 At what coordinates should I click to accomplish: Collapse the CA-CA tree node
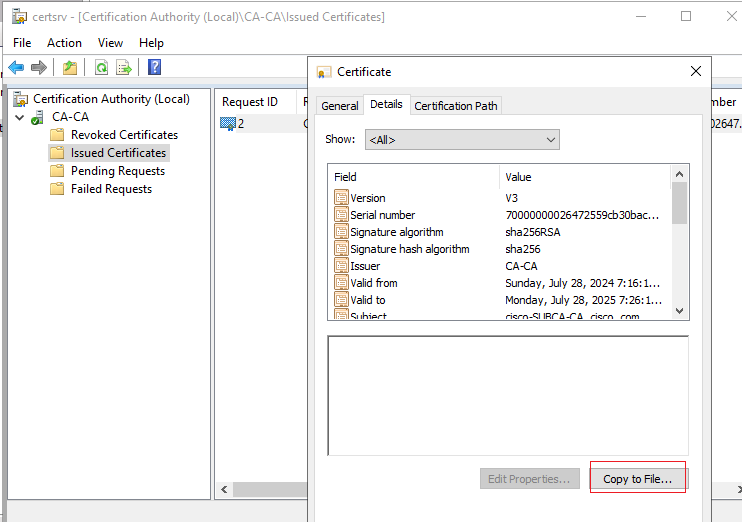[x=19, y=117]
